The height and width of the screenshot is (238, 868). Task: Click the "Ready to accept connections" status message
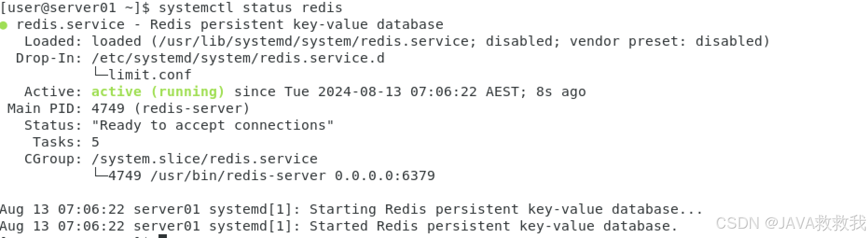coord(213,125)
